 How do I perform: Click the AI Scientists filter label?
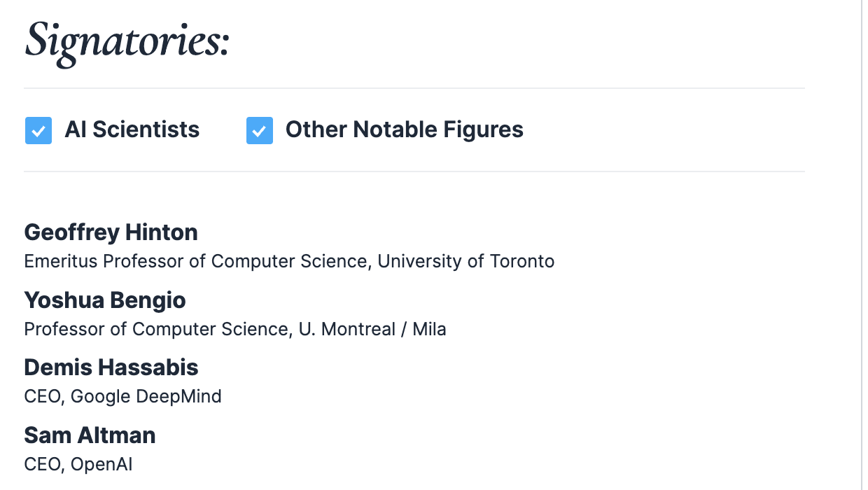coord(132,129)
